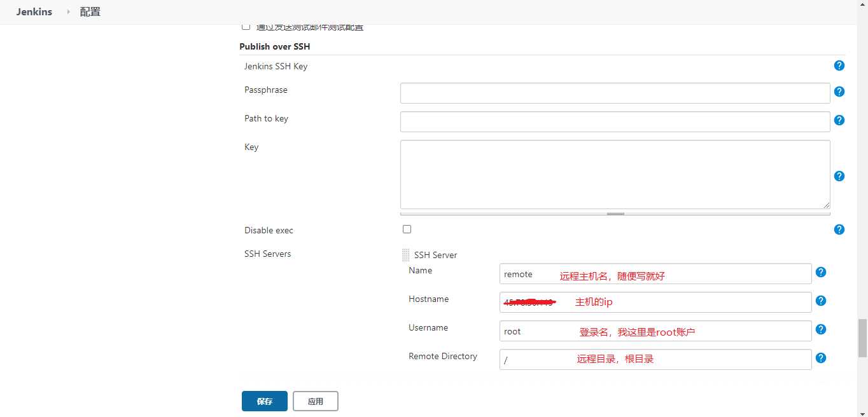
Task: Toggle the test e-mail configuration checkbox
Action: pos(246,27)
